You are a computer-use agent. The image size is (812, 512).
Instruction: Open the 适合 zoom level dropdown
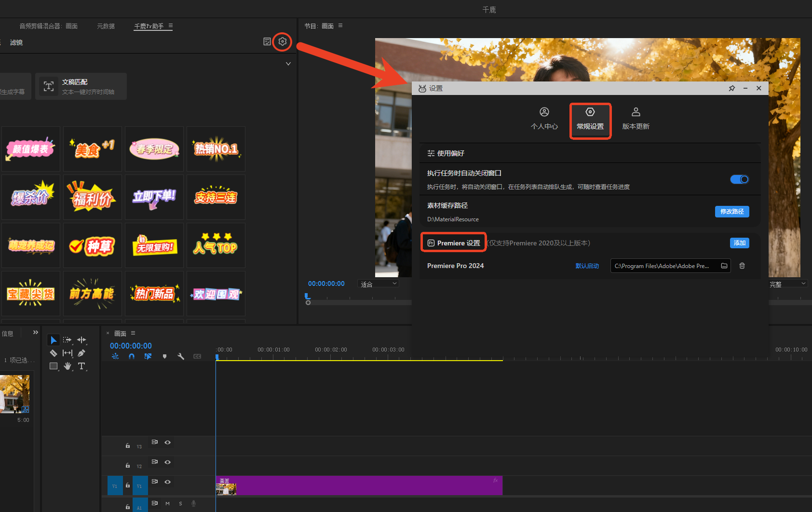[379, 284]
